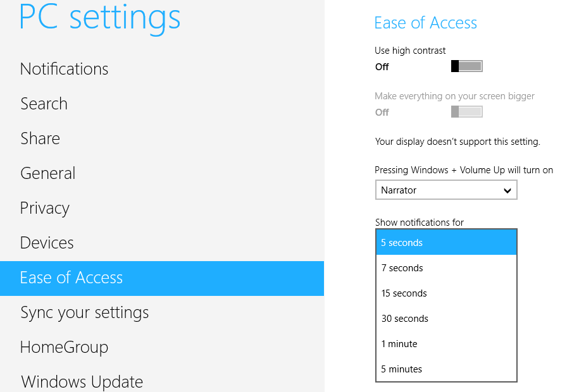Open the Devices settings category
The image size is (579, 392).
[x=47, y=243]
